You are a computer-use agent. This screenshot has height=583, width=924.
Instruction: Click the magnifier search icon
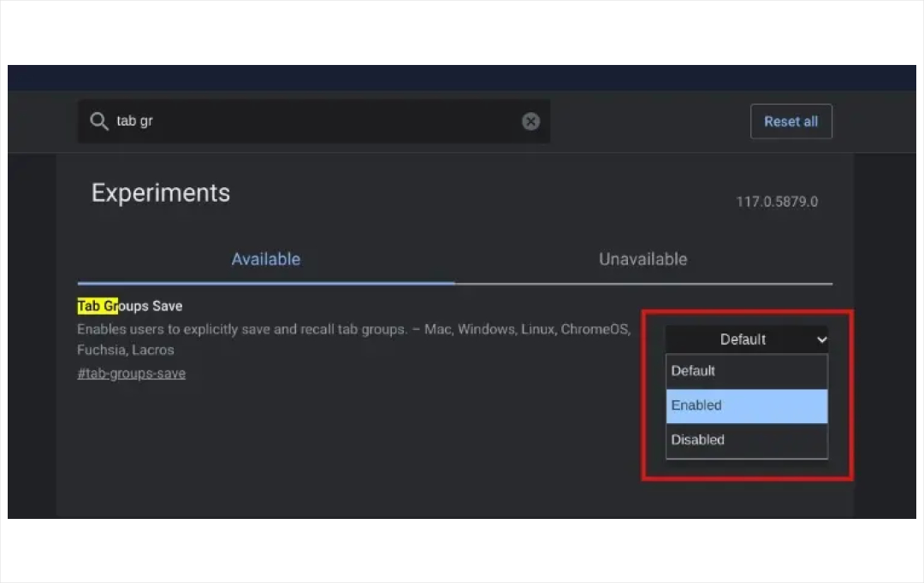pos(99,121)
